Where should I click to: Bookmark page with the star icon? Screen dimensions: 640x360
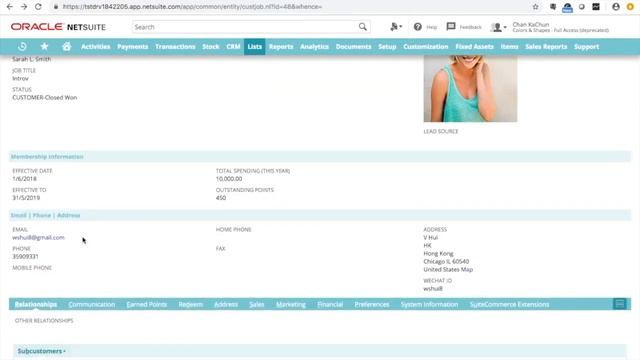pos(536,7)
